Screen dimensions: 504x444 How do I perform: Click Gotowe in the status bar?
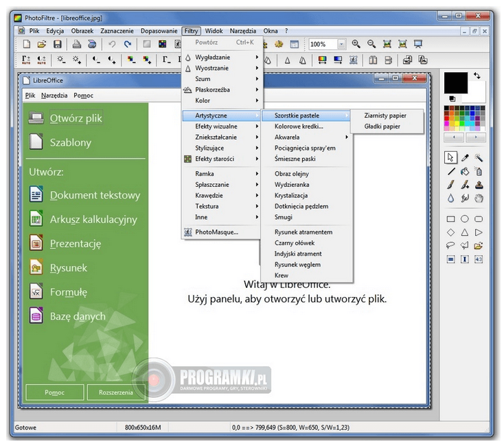click(x=25, y=428)
